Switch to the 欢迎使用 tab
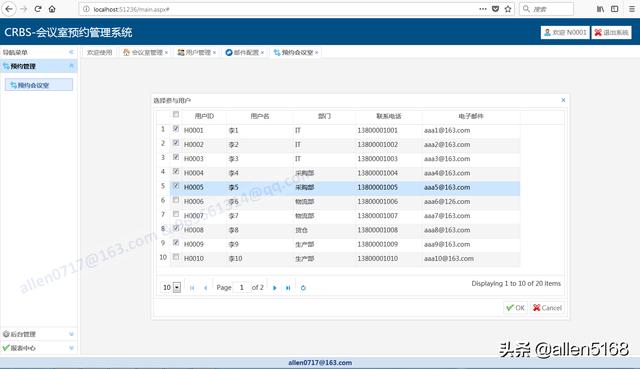 [x=99, y=52]
